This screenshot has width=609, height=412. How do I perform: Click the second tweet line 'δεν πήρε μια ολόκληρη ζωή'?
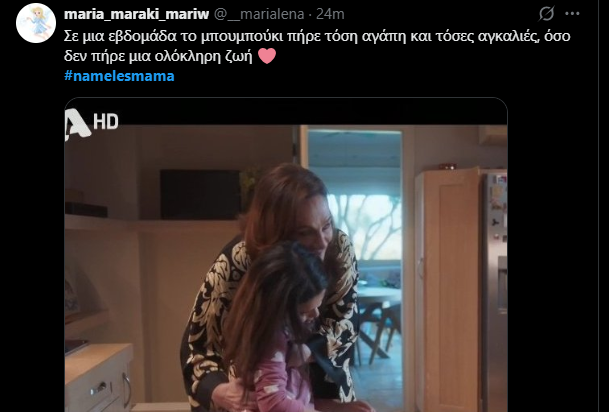[158, 56]
